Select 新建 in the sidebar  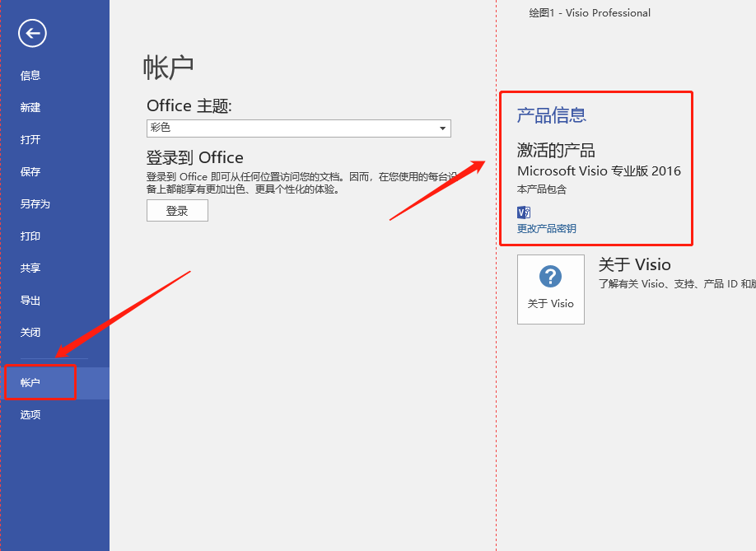pyautogui.click(x=30, y=108)
